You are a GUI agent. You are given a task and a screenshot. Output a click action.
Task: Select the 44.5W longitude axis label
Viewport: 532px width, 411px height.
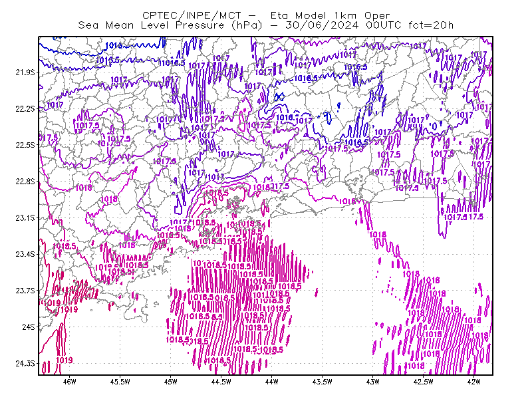pos(221,382)
